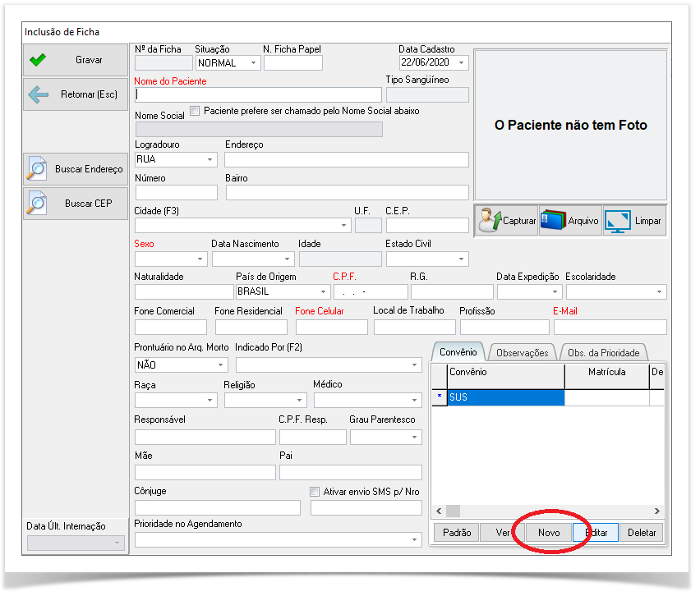Open the Situação dropdown

pyautogui.click(x=253, y=63)
